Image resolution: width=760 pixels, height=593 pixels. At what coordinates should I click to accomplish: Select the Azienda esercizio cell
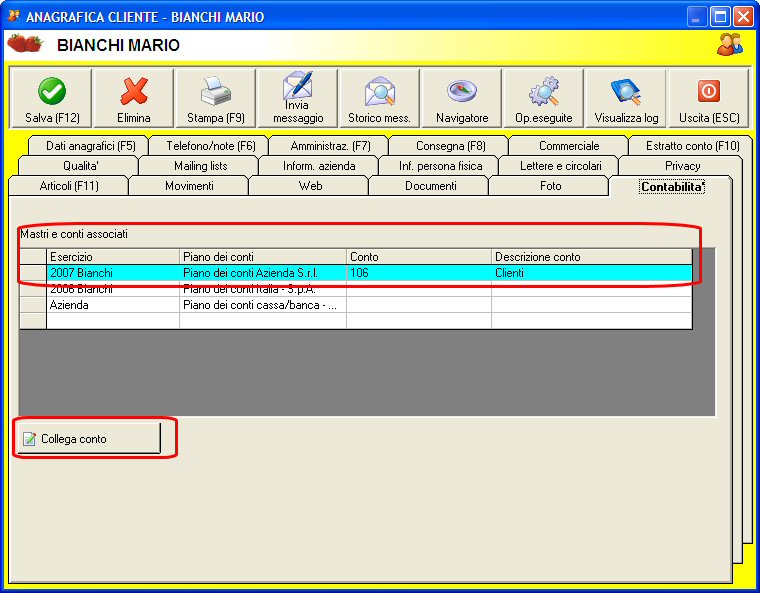(113, 305)
